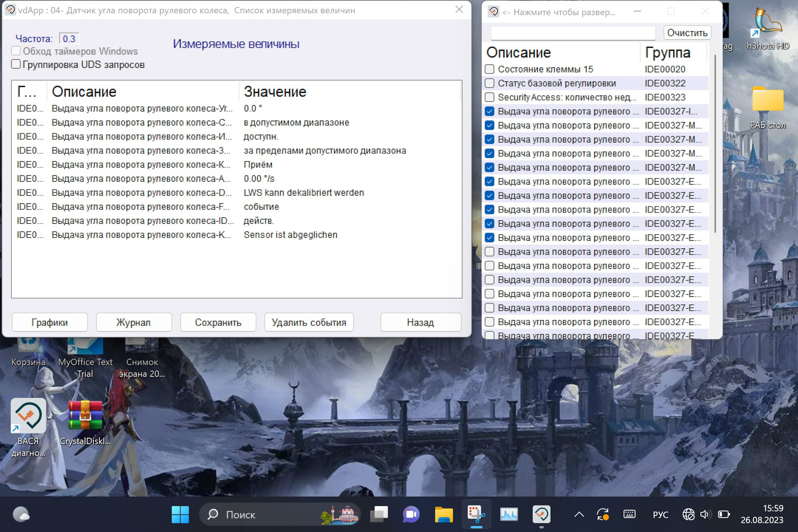Switch to ВАСЯ диагност taskbar icon
The height and width of the screenshot is (532, 798).
541,515
